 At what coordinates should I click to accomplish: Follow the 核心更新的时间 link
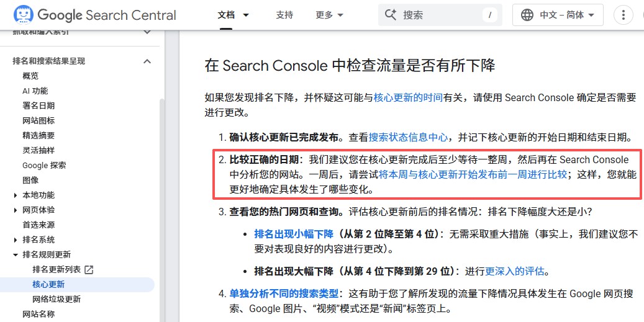[408, 97]
